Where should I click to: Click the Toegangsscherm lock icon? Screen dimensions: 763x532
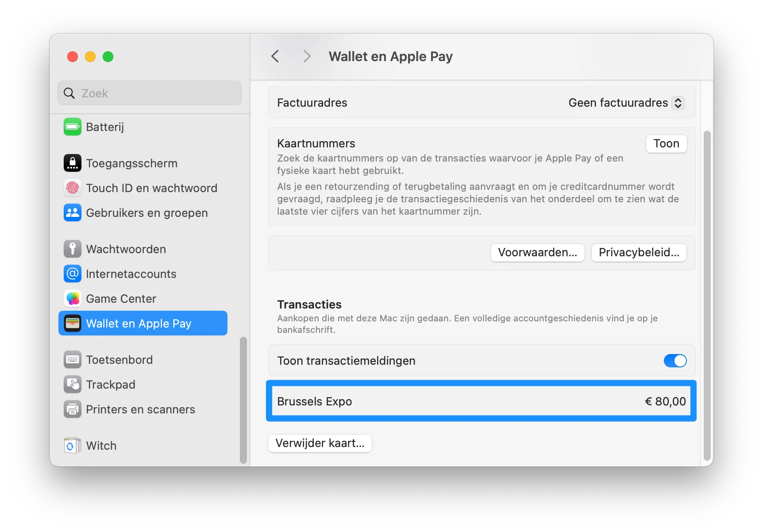(73, 163)
